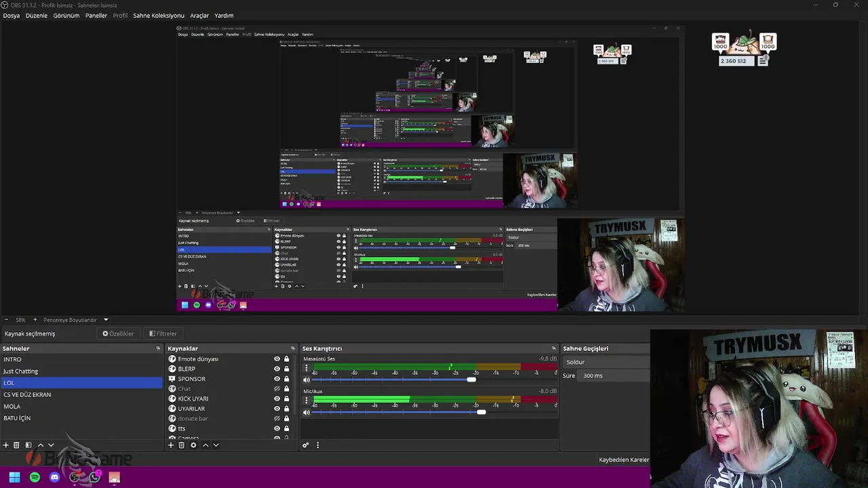Screen dimensions: 868x488
Task: Undock the Sahneler panel
Action: [x=158, y=348]
